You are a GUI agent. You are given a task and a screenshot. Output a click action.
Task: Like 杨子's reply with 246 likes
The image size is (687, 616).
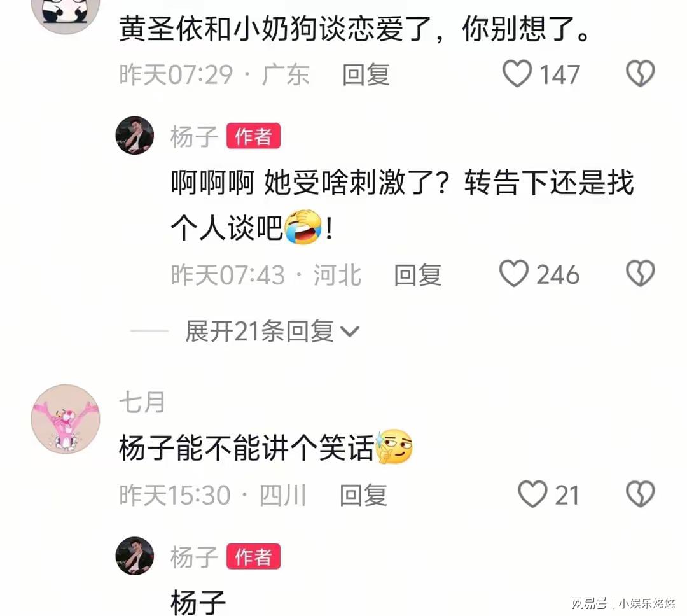(514, 274)
